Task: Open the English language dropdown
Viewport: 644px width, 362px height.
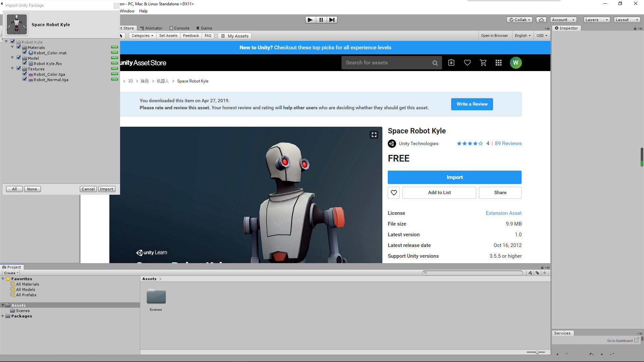Action: pyautogui.click(x=523, y=36)
